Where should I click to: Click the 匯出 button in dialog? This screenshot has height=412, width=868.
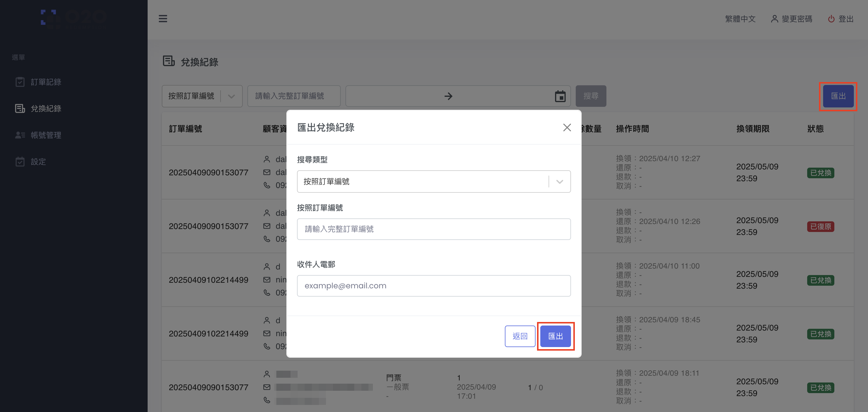[x=555, y=336]
